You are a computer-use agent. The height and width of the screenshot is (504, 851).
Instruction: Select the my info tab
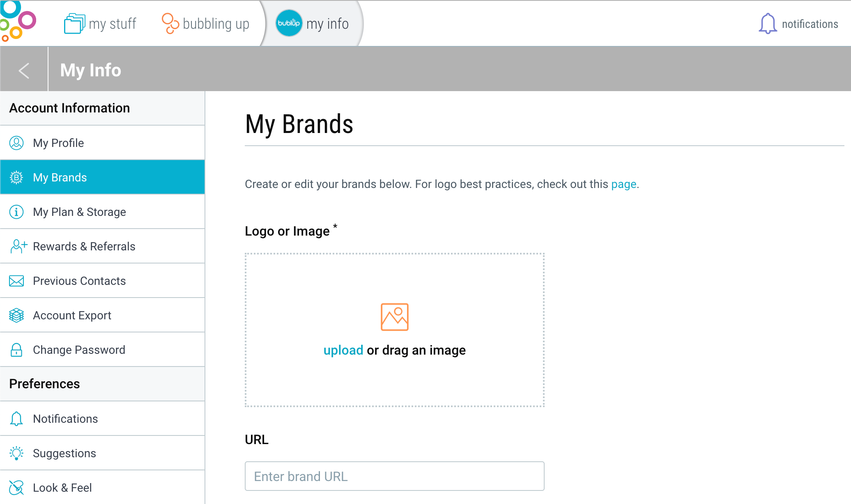(x=312, y=23)
